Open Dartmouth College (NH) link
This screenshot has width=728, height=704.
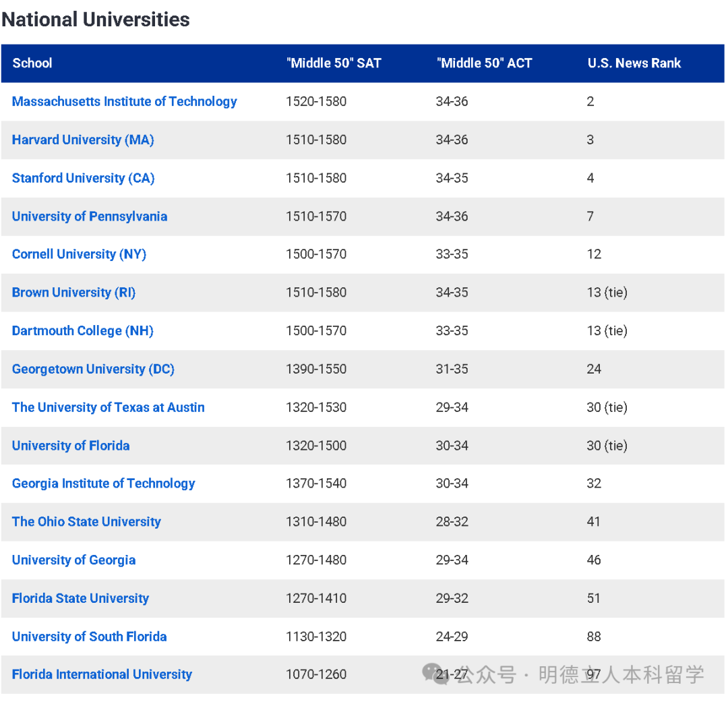tap(83, 330)
